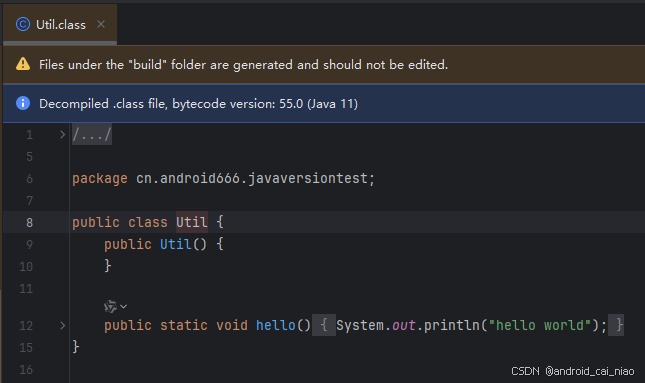The height and width of the screenshot is (383, 645).
Task: Click the cn.android666.javaversiontest package name
Action: pos(252,179)
